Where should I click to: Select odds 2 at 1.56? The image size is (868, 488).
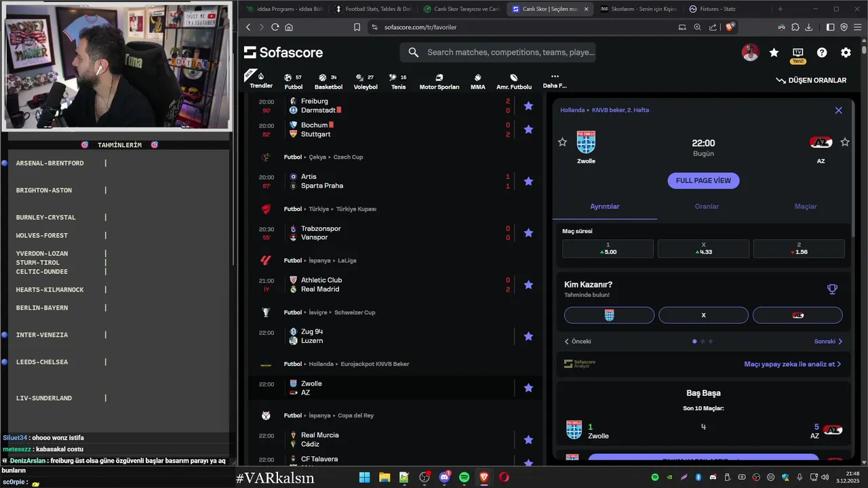(x=799, y=249)
